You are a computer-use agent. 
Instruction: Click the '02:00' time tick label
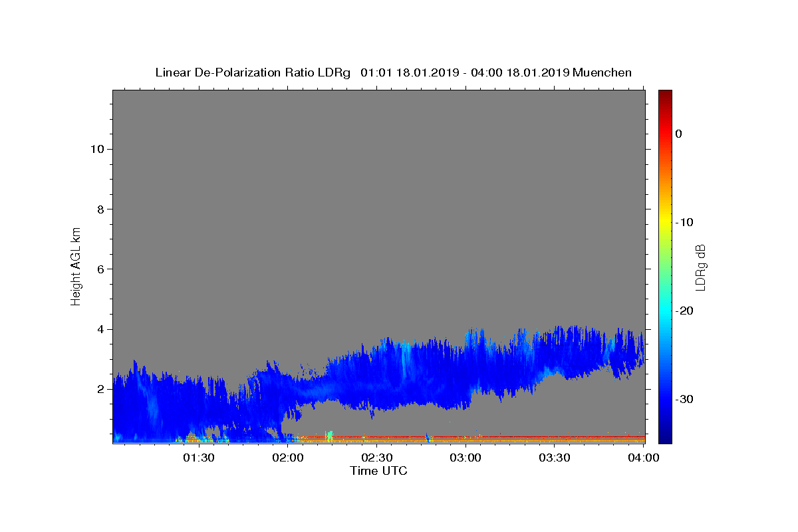coord(289,458)
